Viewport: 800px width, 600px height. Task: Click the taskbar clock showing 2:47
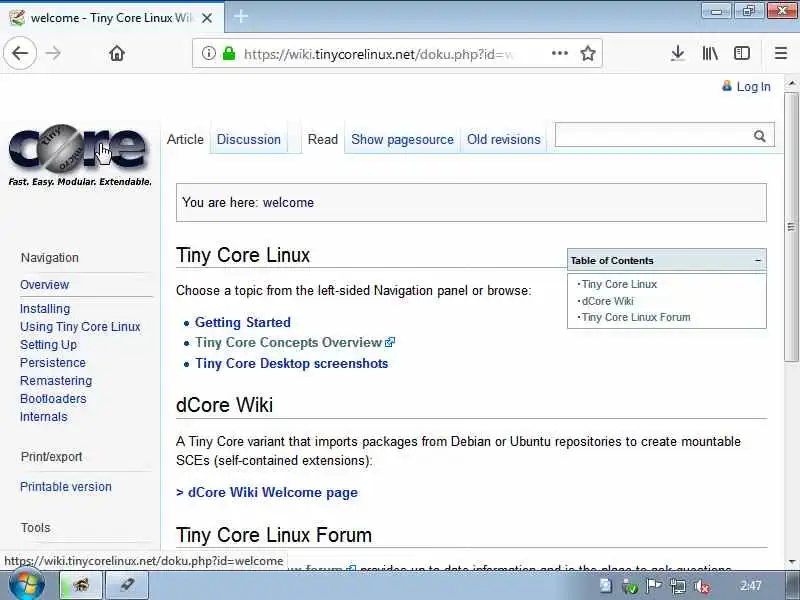751,586
